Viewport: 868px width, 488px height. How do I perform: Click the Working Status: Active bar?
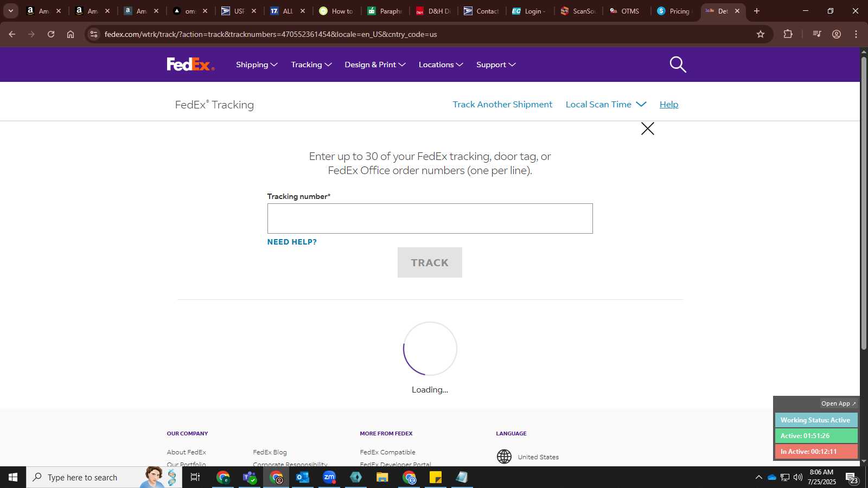[x=816, y=420]
